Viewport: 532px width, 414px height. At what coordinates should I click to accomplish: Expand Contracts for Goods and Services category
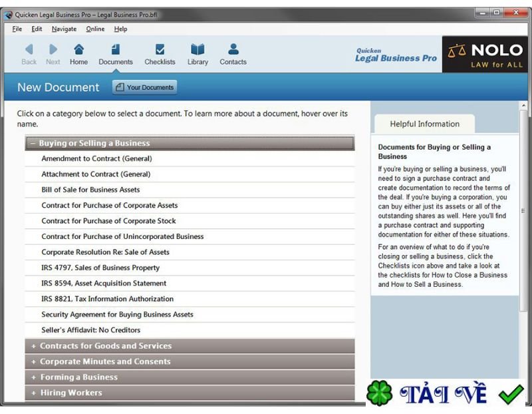pos(190,345)
